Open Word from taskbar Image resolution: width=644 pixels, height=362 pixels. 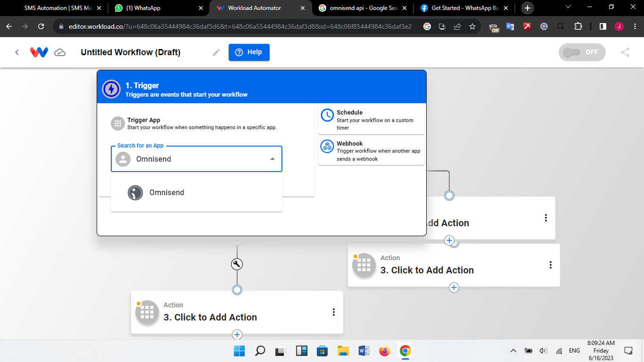(x=363, y=351)
